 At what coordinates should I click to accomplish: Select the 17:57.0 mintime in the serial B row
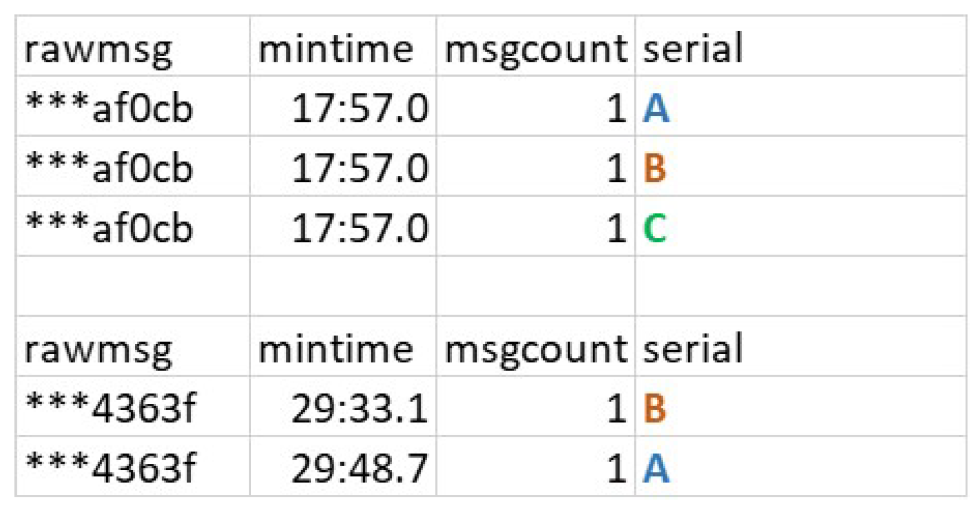coord(360,168)
